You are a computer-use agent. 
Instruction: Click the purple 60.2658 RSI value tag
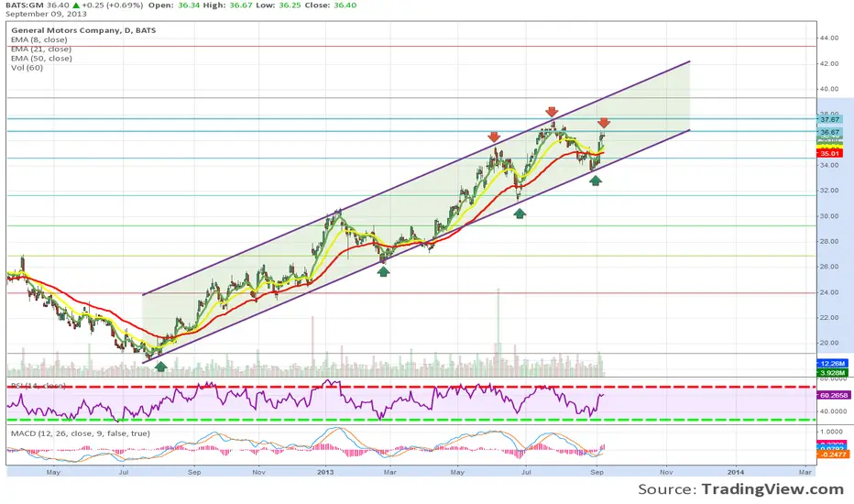(833, 395)
